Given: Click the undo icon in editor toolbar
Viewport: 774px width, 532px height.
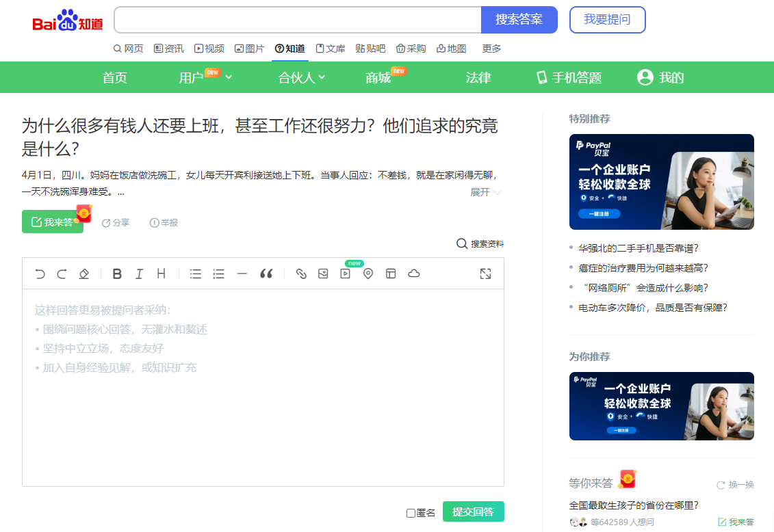Looking at the screenshot, I should coord(40,274).
